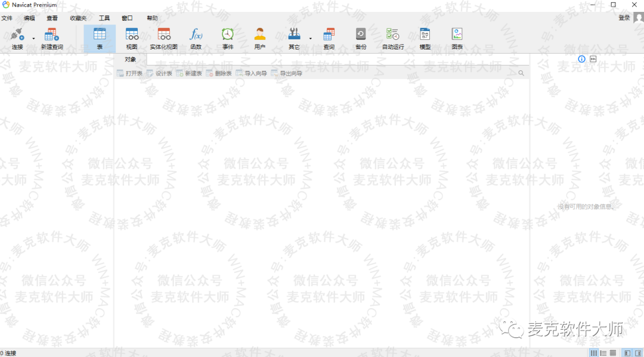The width and height of the screenshot is (644, 357).
Task: Open the 窗口 menu
Action: point(128,18)
